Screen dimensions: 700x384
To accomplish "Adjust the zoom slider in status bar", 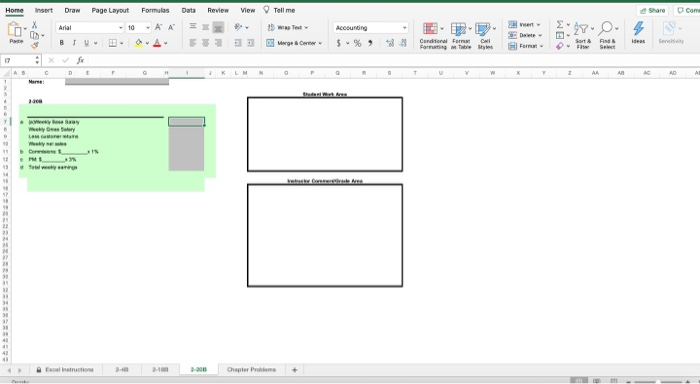I will tap(658, 382).
